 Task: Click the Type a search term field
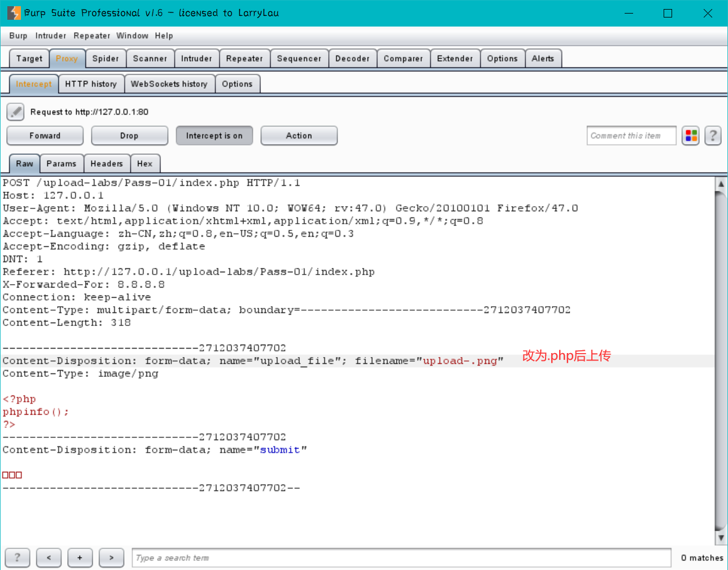402,558
